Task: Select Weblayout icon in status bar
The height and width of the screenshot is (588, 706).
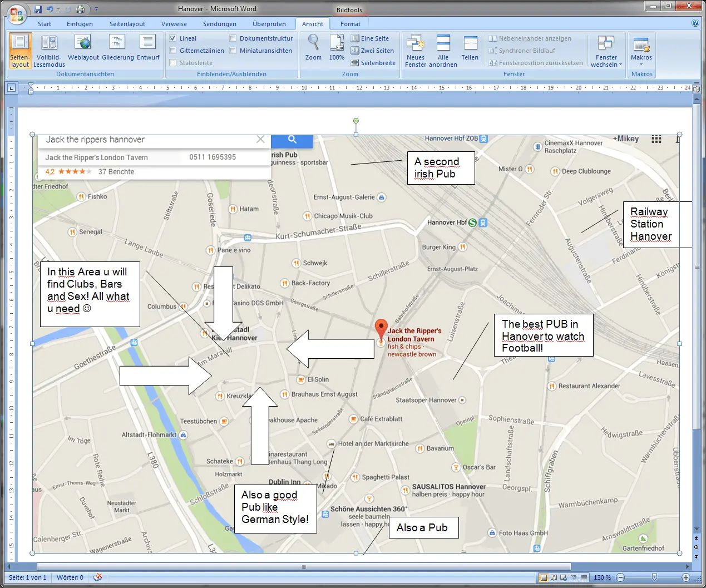Action: [564, 577]
